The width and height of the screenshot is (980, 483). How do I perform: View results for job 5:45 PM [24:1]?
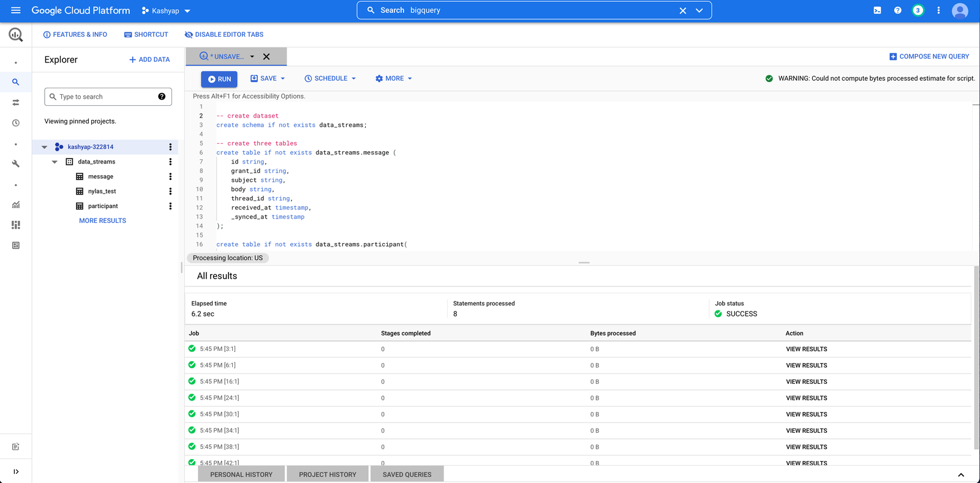[x=806, y=398]
